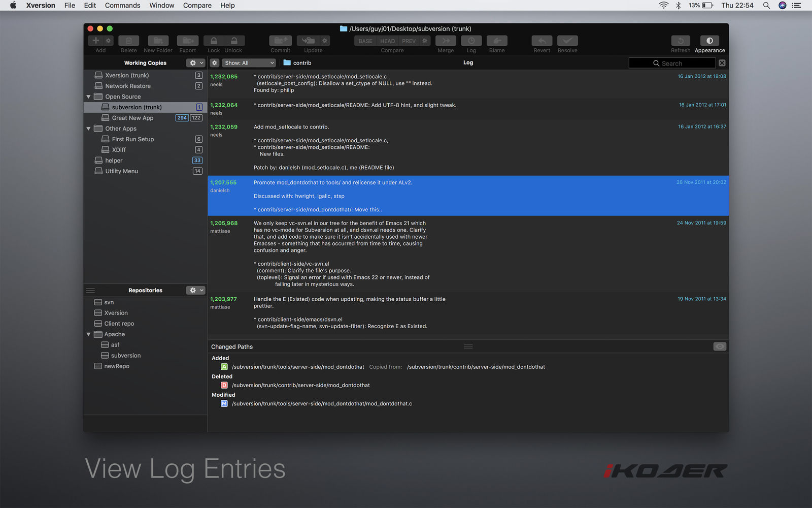This screenshot has width=812, height=508.
Task: Open the Window menu
Action: point(162,5)
